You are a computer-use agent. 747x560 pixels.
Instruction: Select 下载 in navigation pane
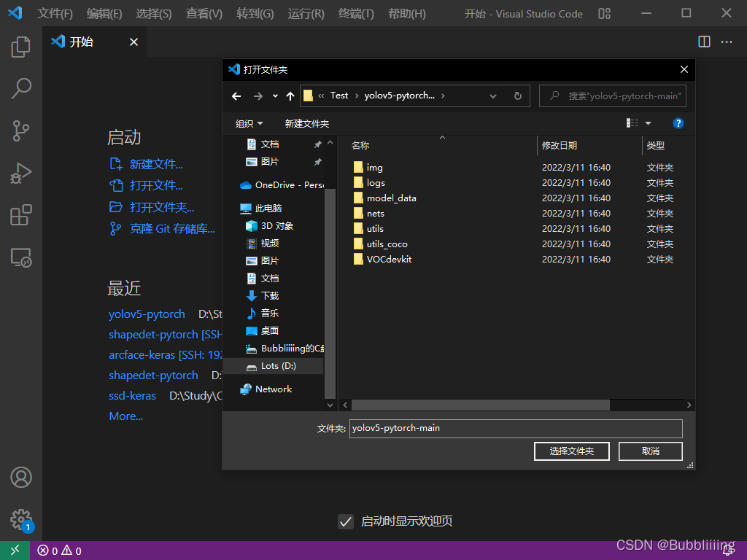263,296
